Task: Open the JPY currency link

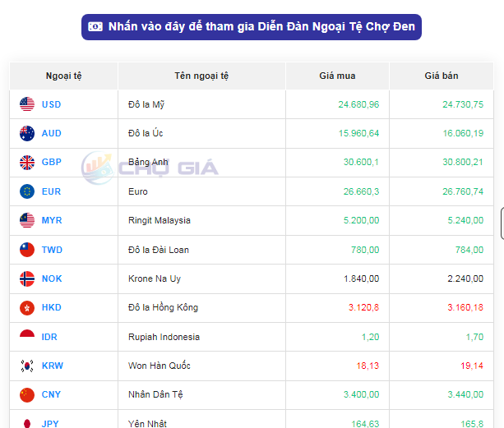Action: click(50, 424)
